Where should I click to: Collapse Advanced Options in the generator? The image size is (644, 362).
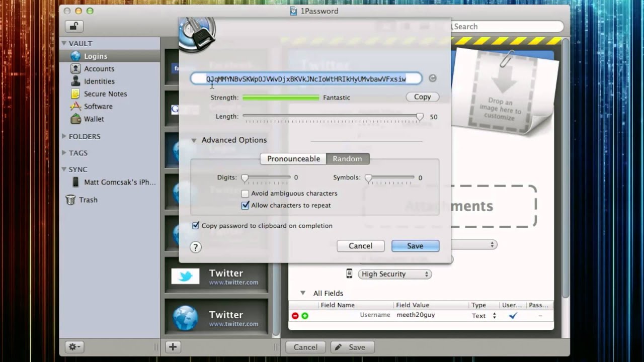[194, 140]
